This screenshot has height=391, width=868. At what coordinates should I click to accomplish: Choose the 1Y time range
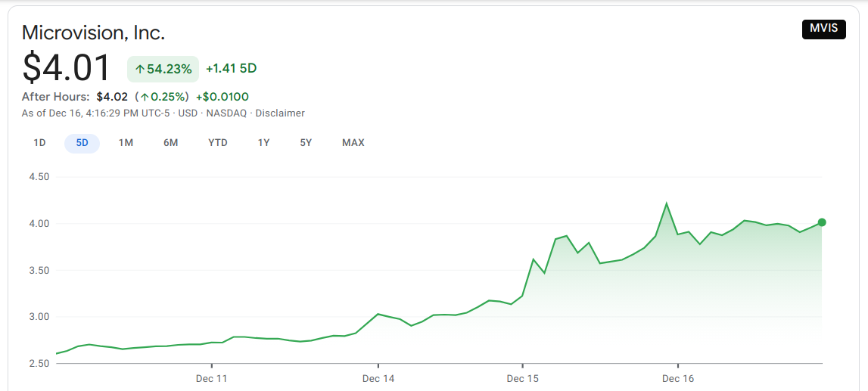[x=263, y=143]
